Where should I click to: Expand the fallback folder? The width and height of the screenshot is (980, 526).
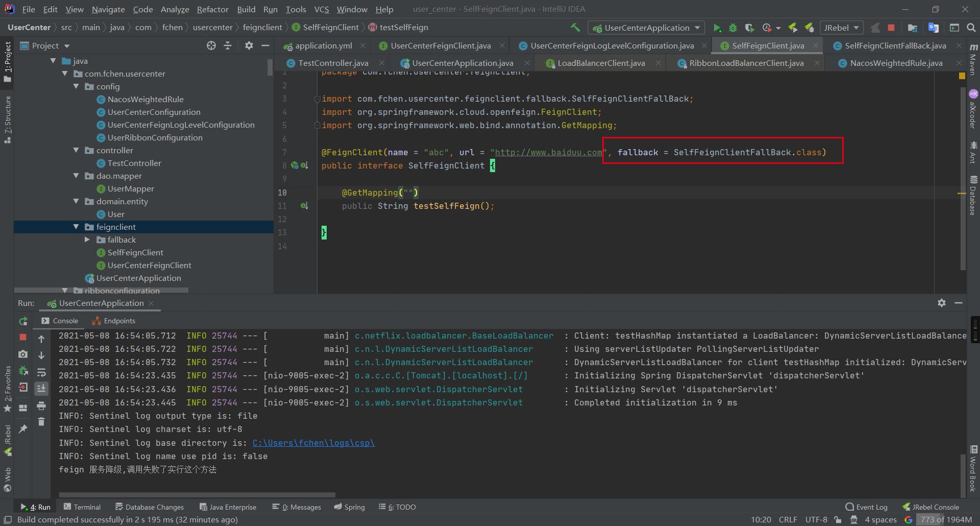pyautogui.click(x=87, y=240)
